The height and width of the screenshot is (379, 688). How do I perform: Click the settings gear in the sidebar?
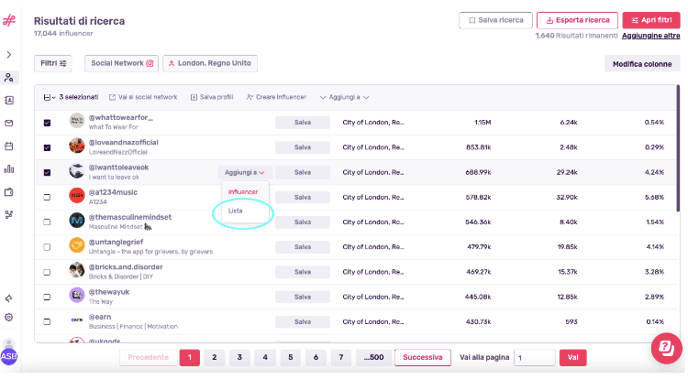9,317
